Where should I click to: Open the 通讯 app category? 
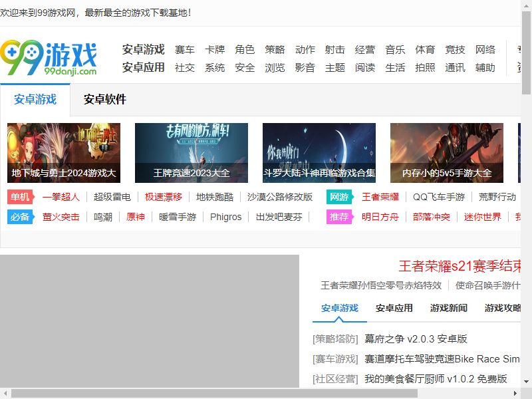click(x=455, y=68)
